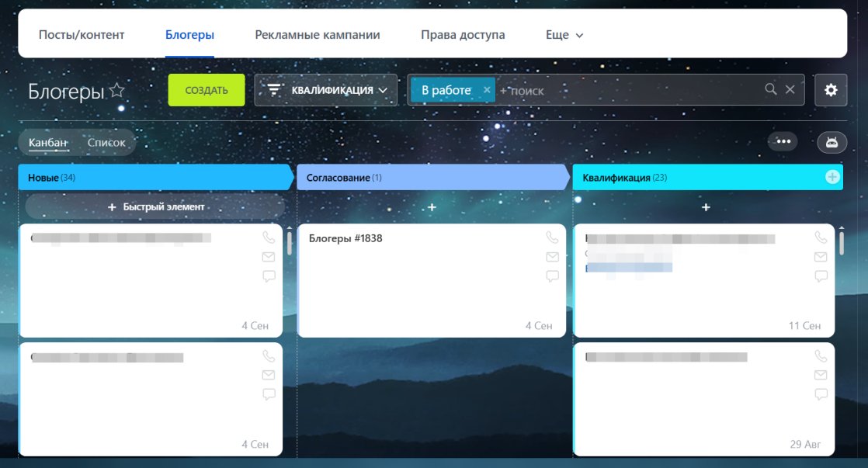Click the chat icon on the 29 Авг card
The width and height of the screenshot is (868, 468).
coord(821,394)
